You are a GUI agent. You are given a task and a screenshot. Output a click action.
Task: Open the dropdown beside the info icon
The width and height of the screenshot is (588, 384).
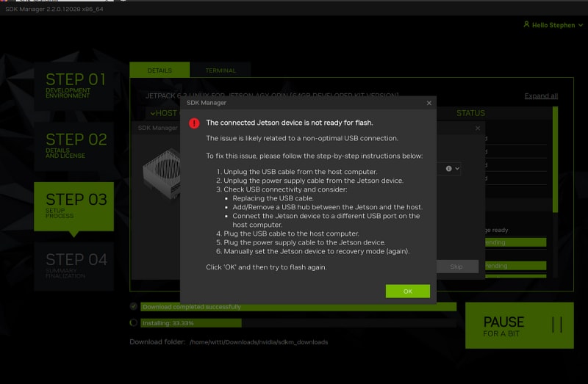[457, 168]
